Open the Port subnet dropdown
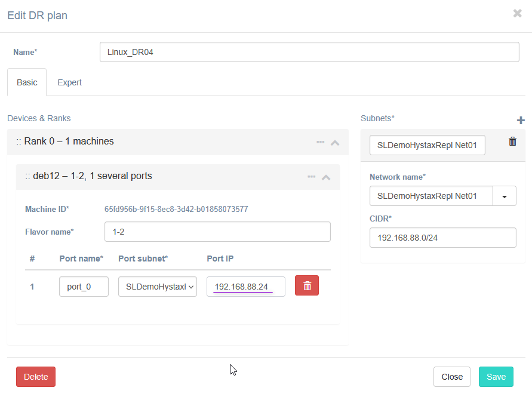The height and width of the screenshot is (400, 532). (158, 287)
